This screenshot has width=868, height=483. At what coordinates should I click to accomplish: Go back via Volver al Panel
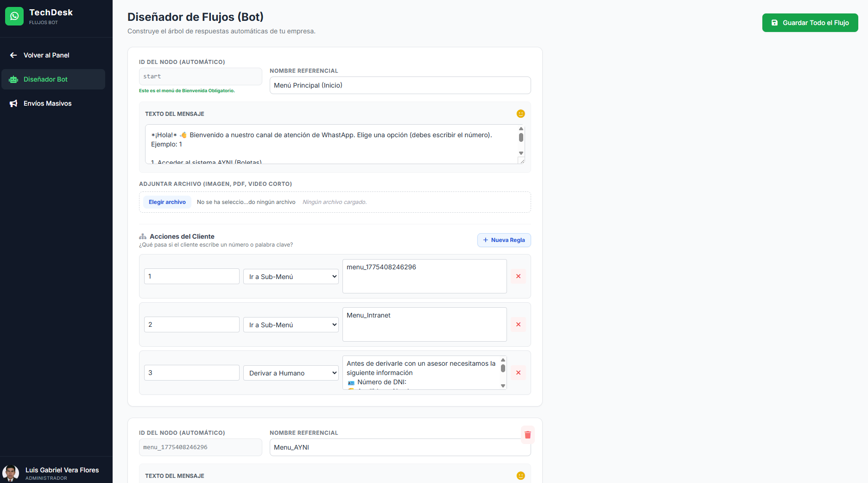coord(46,55)
